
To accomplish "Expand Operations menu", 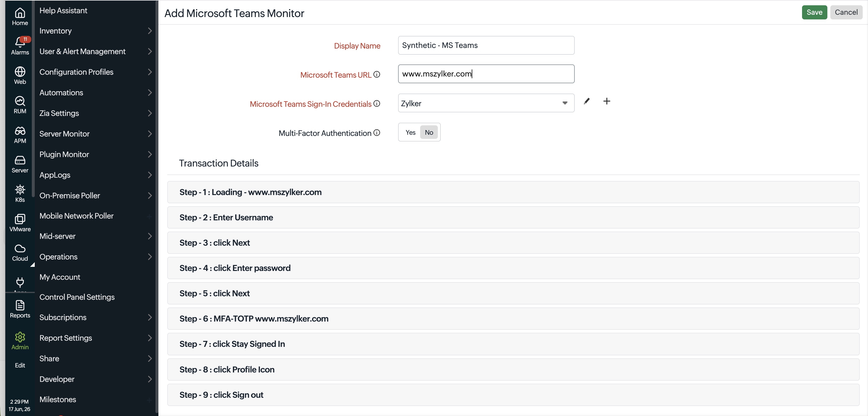I will (95, 257).
